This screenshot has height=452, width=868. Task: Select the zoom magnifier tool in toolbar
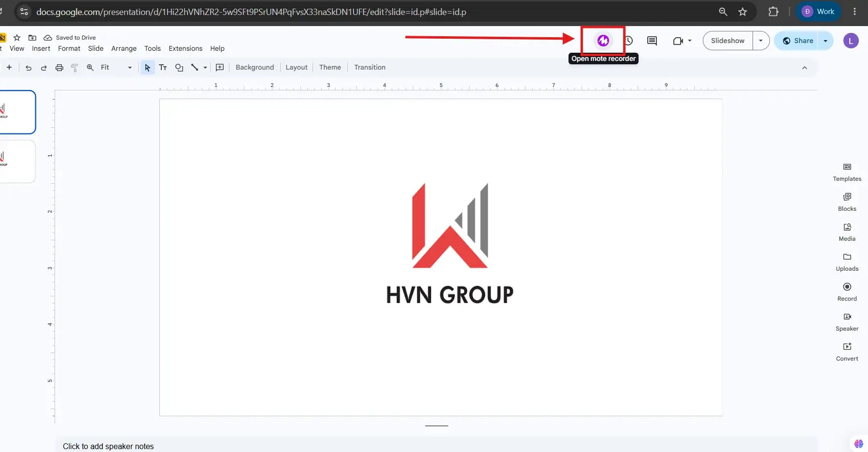[90, 68]
